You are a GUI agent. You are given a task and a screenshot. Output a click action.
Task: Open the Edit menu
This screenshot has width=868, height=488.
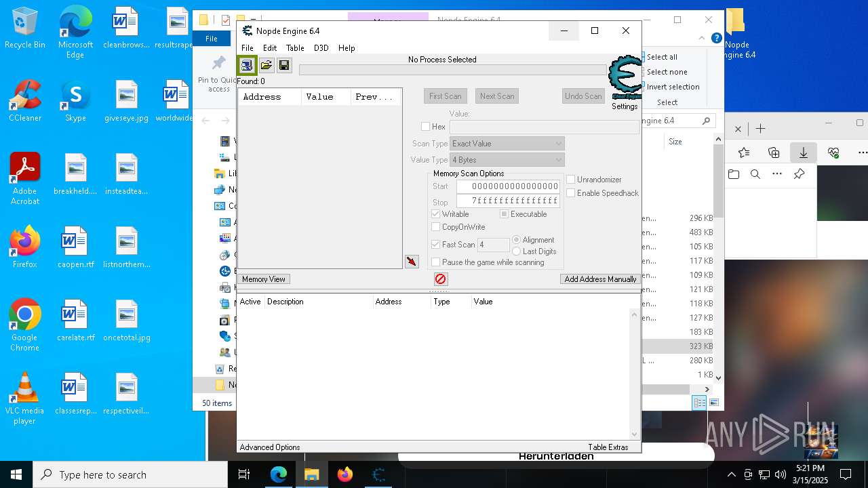270,48
